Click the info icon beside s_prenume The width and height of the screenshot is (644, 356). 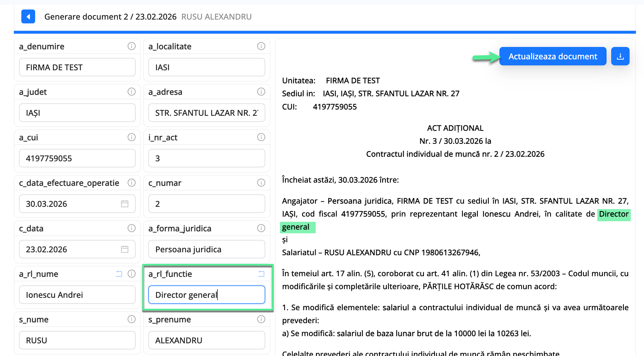(261, 319)
